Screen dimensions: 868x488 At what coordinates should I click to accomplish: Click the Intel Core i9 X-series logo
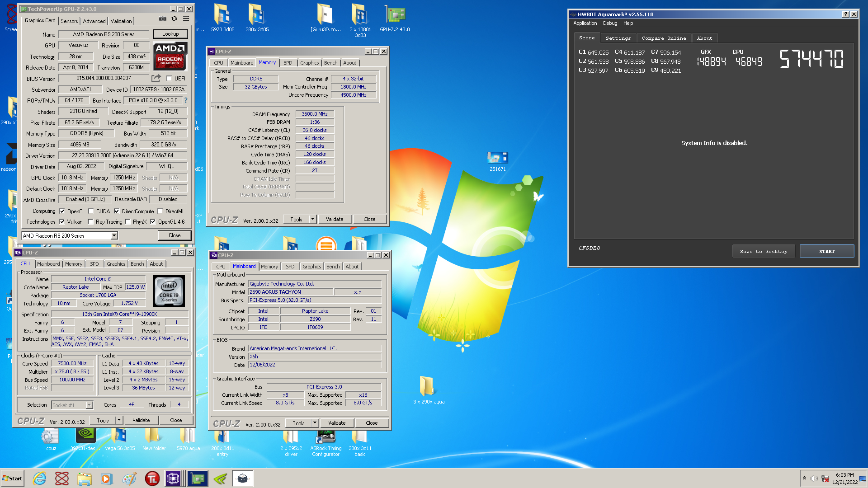[x=169, y=291]
